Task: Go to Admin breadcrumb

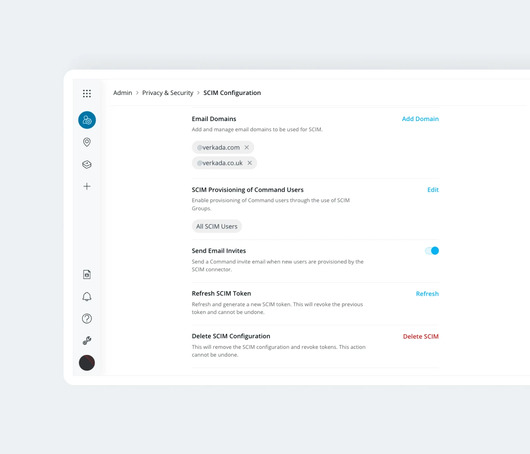Action: point(123,93)
